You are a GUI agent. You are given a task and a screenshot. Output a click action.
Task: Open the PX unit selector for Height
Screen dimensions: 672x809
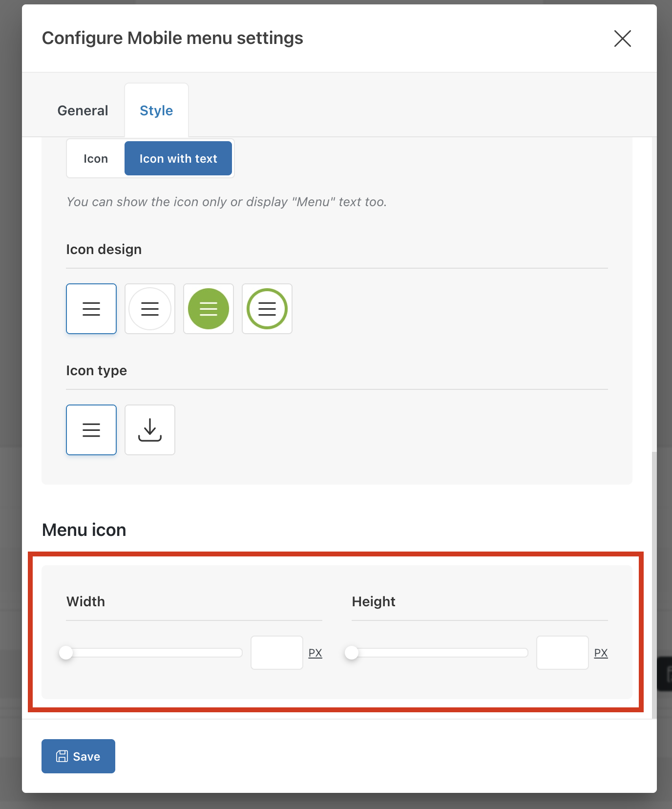pos(601,653)
